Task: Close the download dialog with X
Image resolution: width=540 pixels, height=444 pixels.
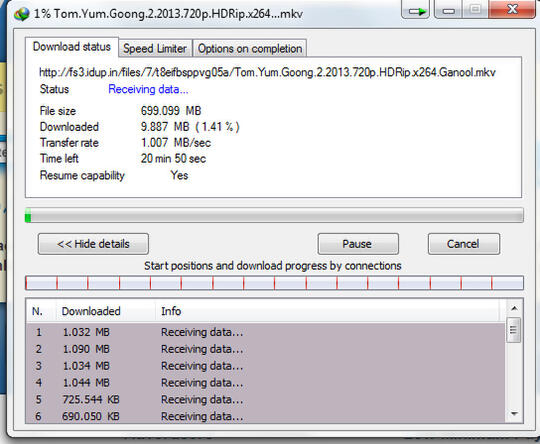Action: tap(512, 9)
